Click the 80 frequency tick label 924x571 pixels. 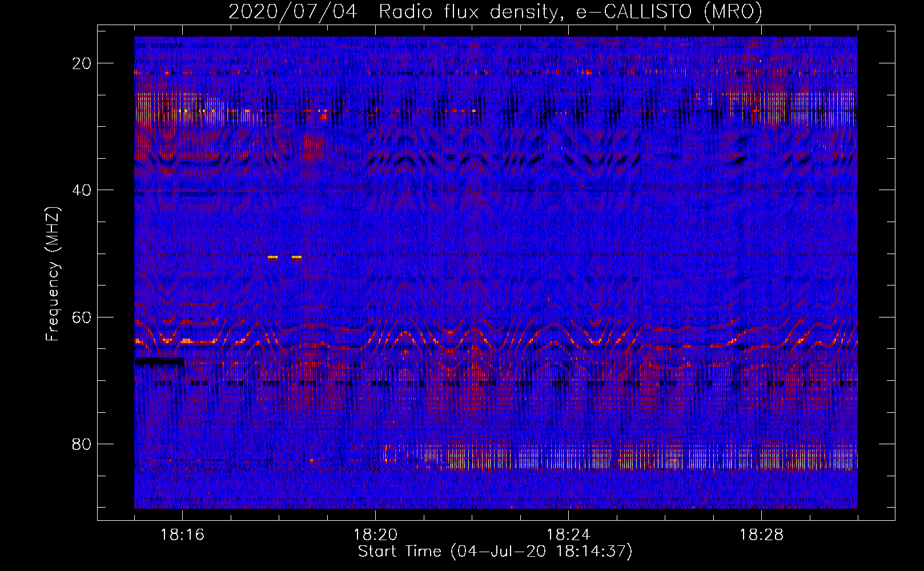coord(82,444)
